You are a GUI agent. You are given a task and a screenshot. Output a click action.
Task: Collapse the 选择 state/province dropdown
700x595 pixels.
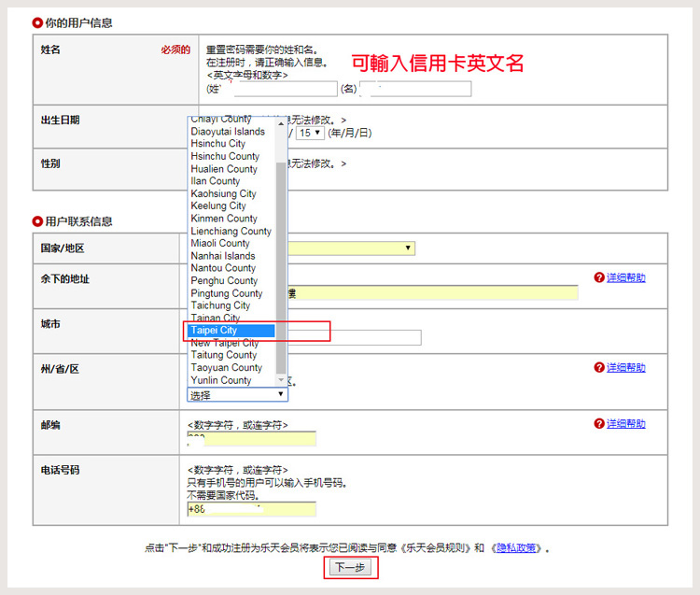(x=237, y=395)
